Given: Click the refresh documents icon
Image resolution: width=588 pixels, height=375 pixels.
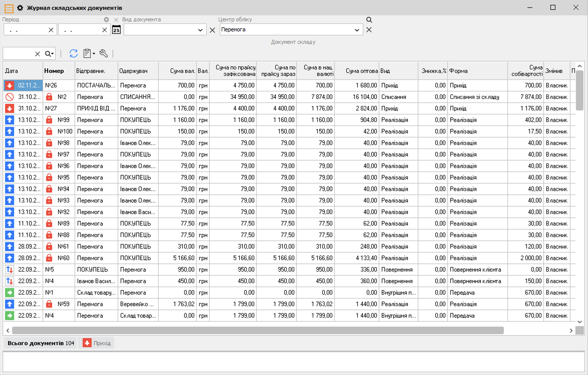Looking at the screenshot, I should (x=73, y=53).
